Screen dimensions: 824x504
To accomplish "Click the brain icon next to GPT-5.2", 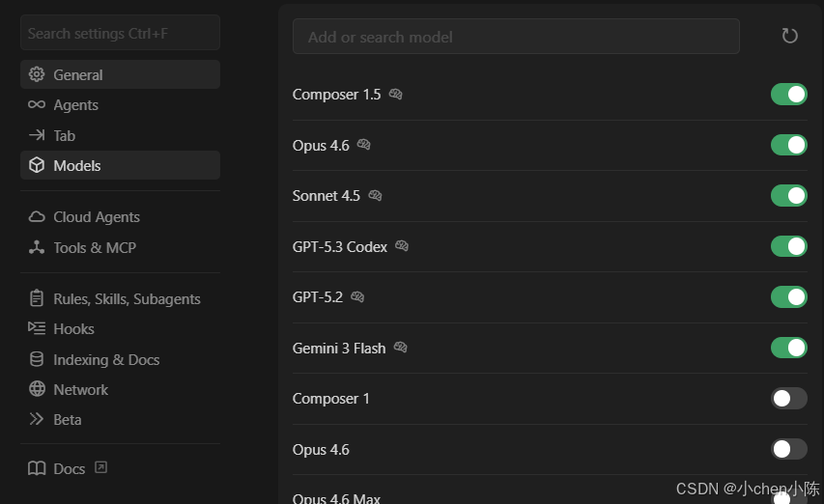I will coord(357,296).
